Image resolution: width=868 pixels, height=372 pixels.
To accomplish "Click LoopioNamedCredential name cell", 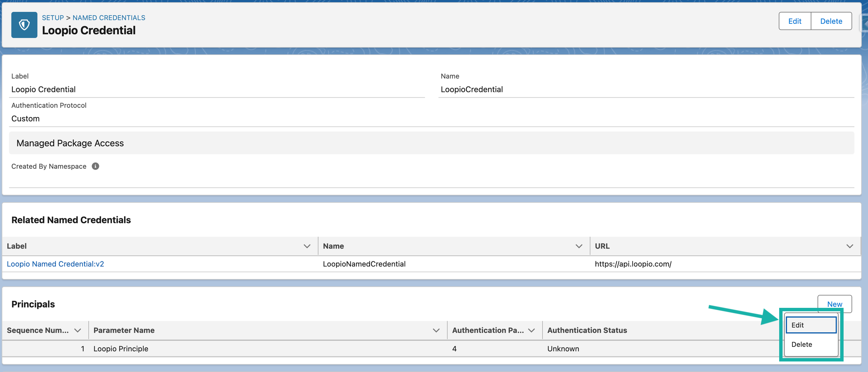I will (364, 264).
